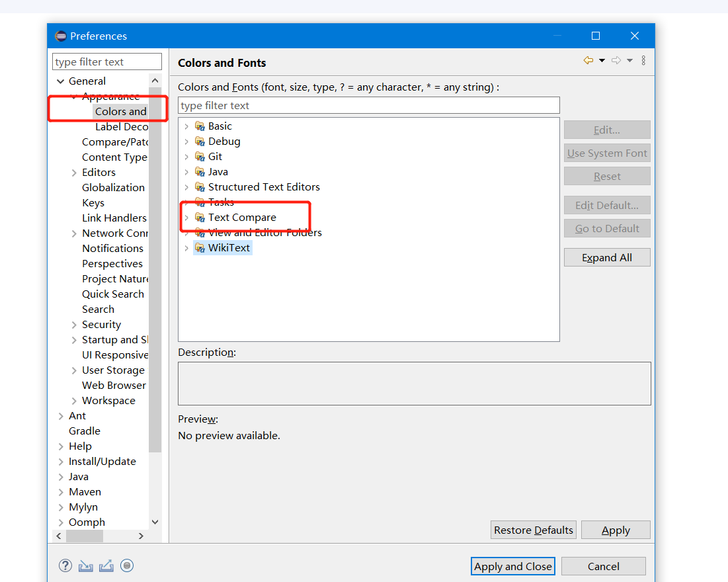Open Web Browser preferences
728x582 pixels.
[x=114, y=386]
